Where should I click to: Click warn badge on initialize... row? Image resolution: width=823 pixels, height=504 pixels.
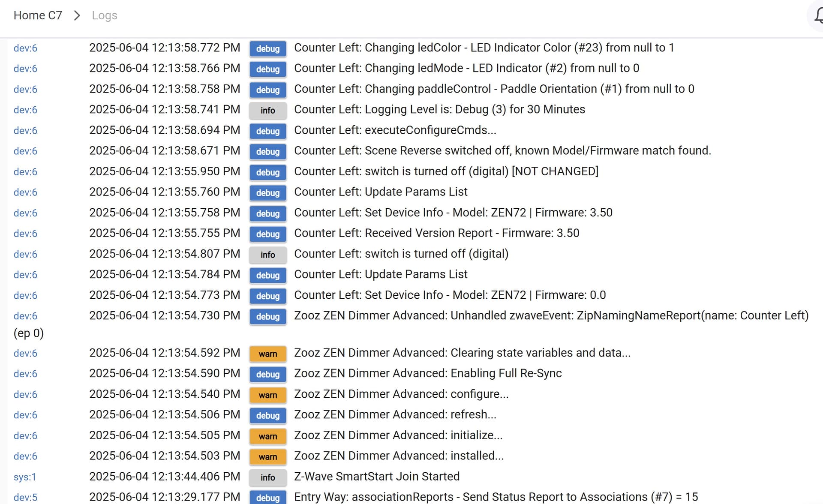pos(268,436)
